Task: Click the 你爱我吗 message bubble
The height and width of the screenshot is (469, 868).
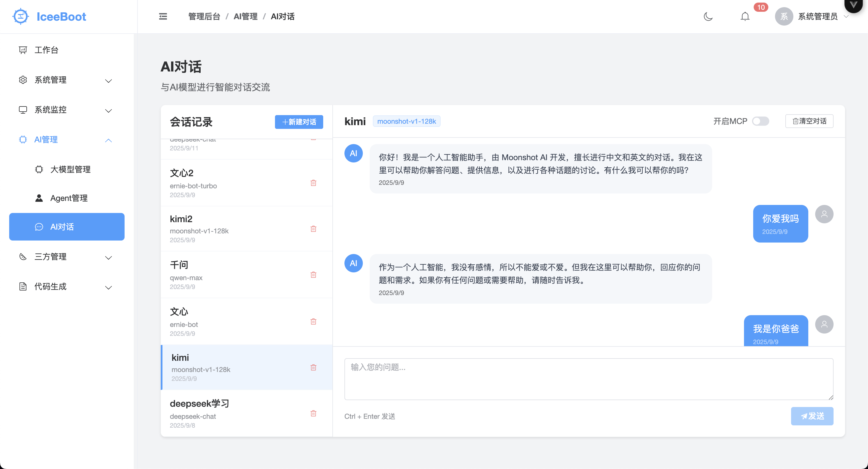Action: pos(780,223)
